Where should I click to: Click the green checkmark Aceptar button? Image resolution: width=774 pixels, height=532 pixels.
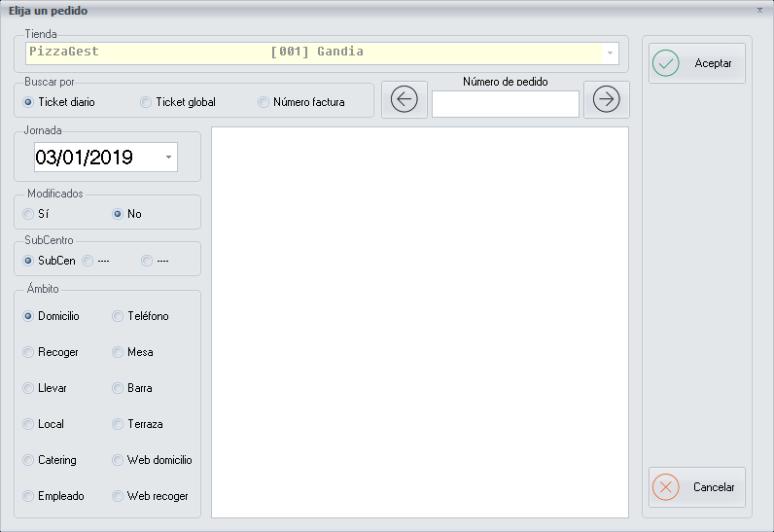(696, 63)
